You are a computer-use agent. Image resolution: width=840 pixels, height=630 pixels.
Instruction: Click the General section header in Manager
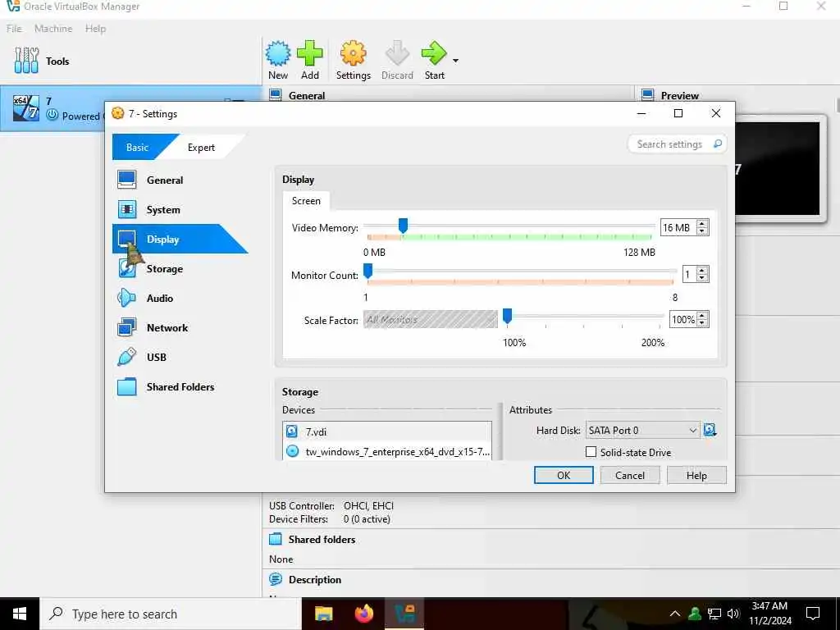point(307,95)
